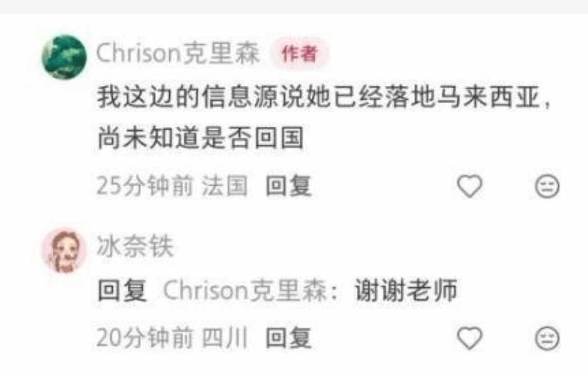Like the comment by Chrison克里森

click(470, 186)
